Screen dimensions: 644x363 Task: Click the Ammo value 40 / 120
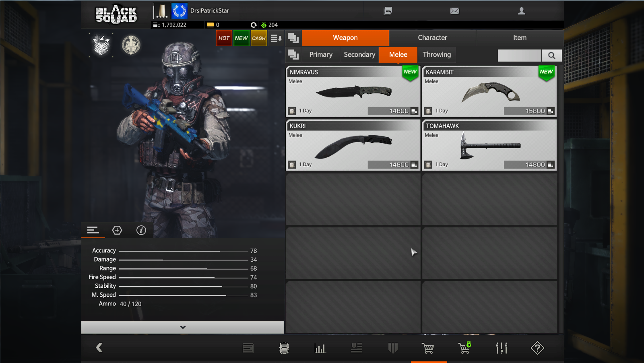point(131,304)
